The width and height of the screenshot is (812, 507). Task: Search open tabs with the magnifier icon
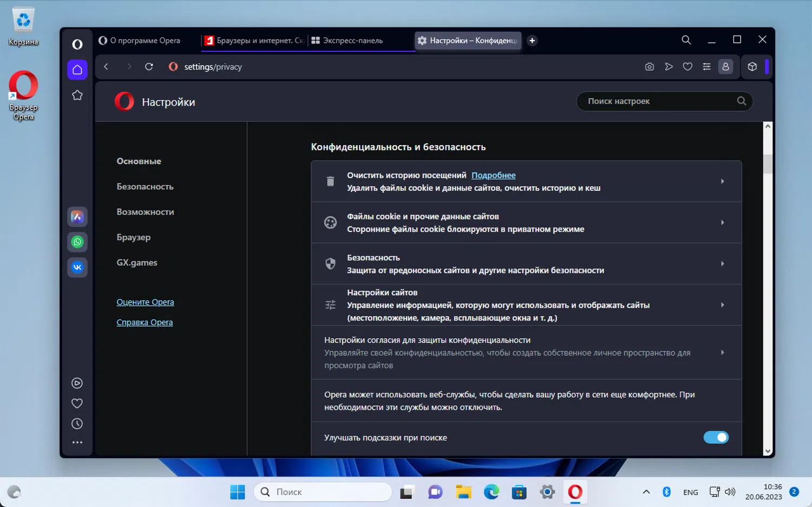tap(686, 40)
